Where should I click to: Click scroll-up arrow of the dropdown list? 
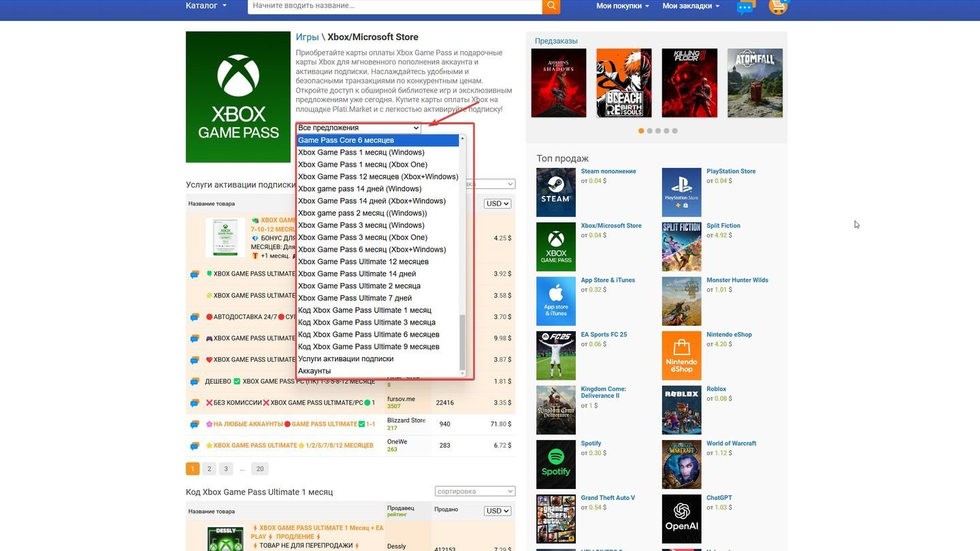click(x=463, y=138)
